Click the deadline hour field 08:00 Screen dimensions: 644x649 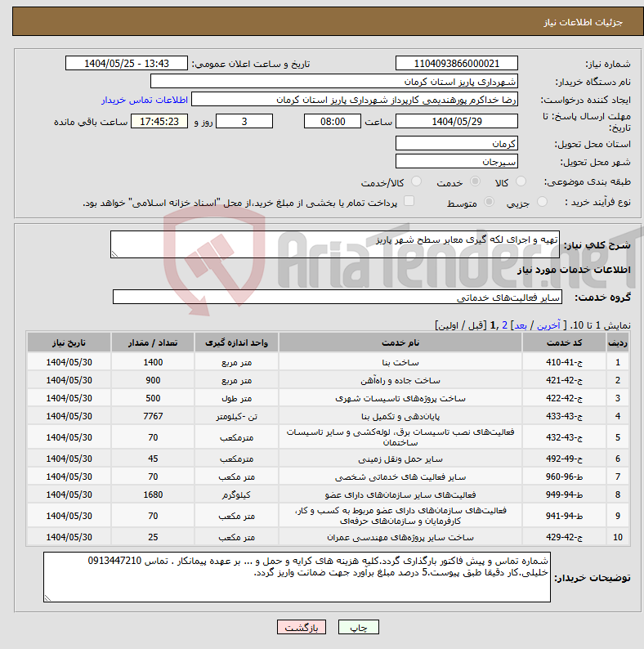click(x=333, y=121)
